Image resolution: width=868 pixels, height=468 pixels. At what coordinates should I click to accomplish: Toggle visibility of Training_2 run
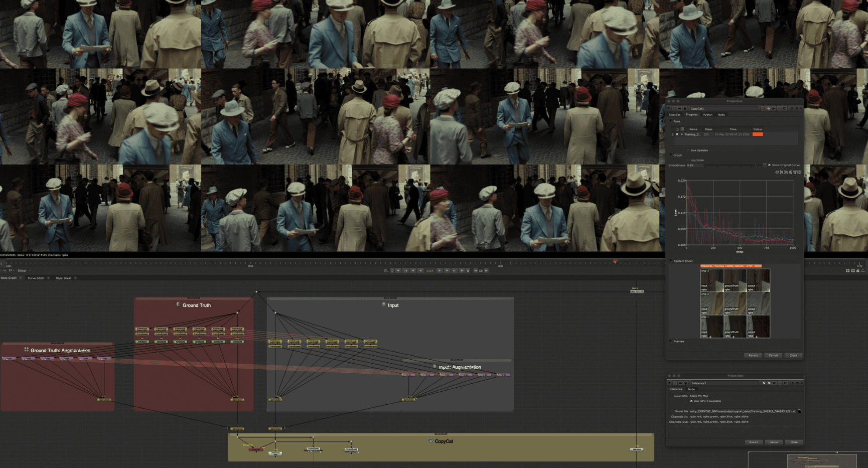(x=677, y=134)
